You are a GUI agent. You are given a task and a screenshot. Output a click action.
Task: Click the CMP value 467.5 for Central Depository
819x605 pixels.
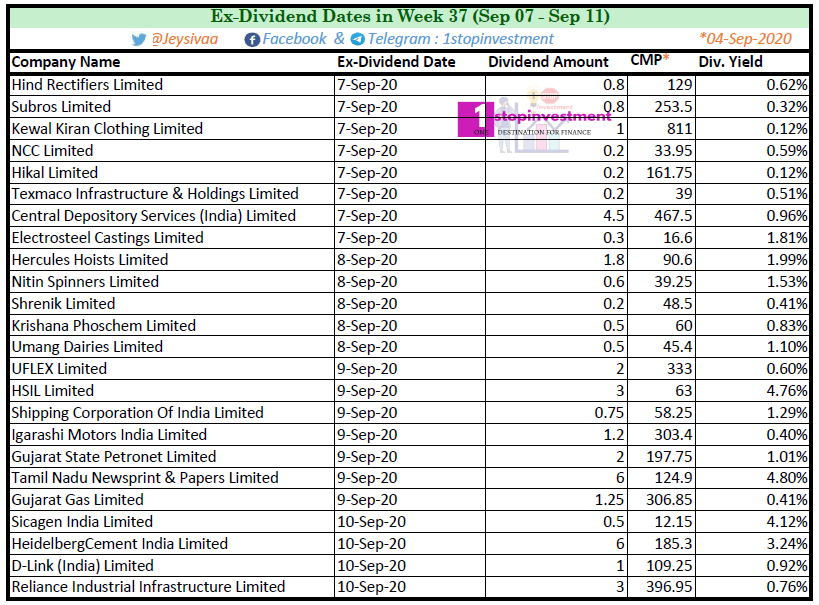pyautogui.click(x=673, y=216)
